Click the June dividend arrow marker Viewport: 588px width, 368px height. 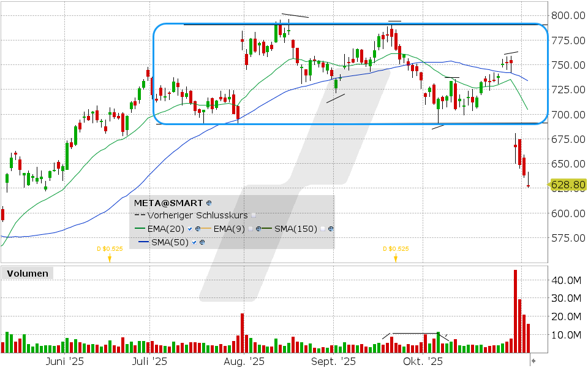pos(109,258)
